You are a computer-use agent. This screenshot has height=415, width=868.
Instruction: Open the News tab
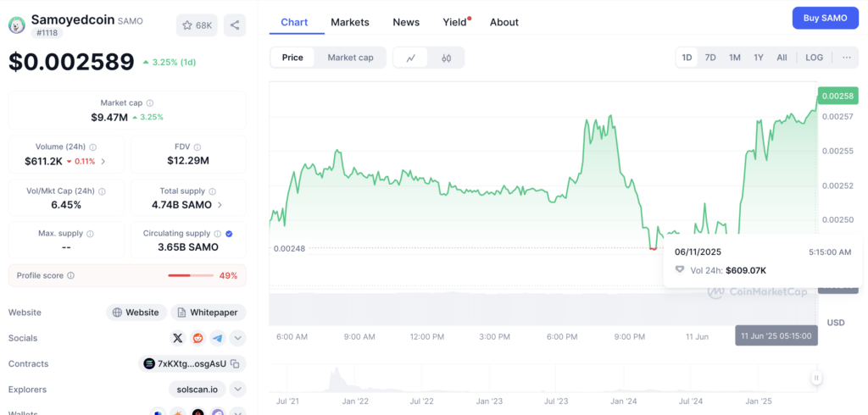pyautogui.click(x=406, y=22)
